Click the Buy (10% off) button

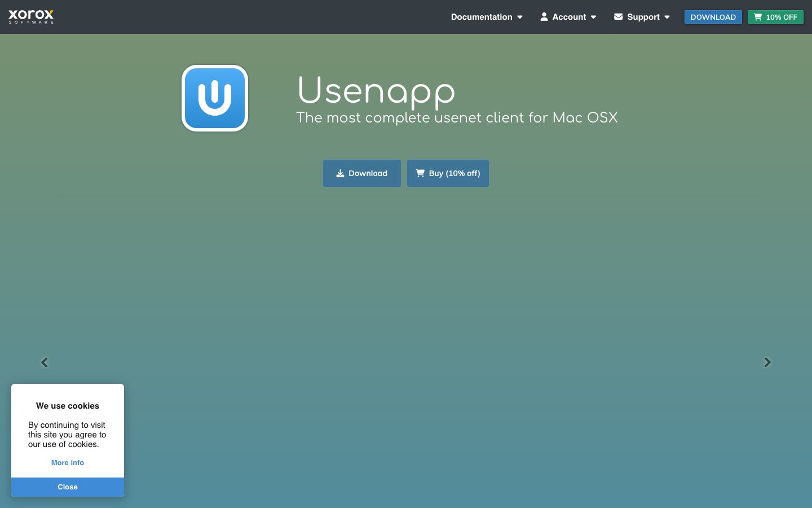click(x=448, y=173)
